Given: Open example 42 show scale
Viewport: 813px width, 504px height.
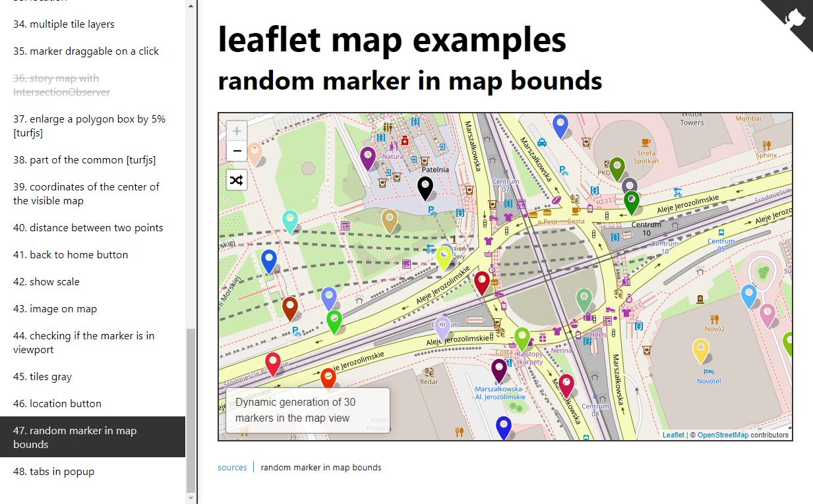Looking at the screenshot, I should point(46,282).
